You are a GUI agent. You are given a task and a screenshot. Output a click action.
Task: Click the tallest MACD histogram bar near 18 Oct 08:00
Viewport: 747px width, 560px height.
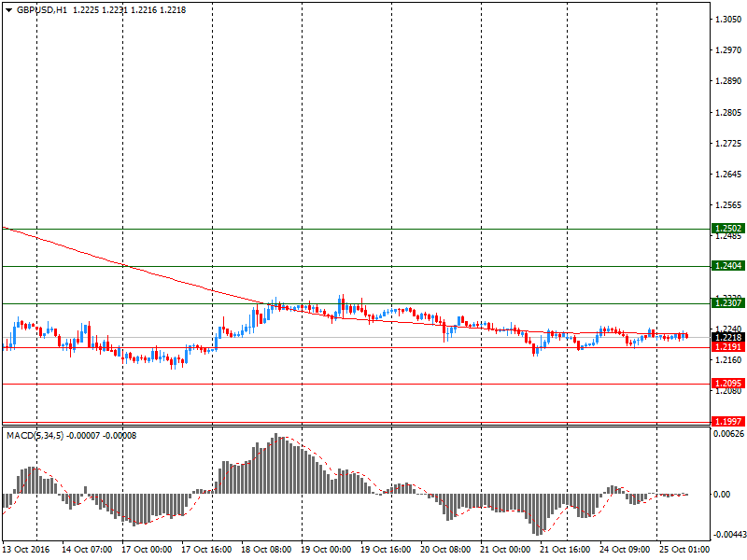pyautogui.click(x=275, y=463)
